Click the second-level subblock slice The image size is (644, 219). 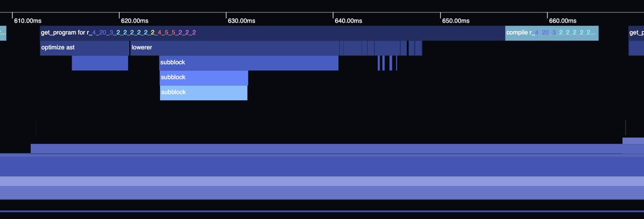pos(204,78)
